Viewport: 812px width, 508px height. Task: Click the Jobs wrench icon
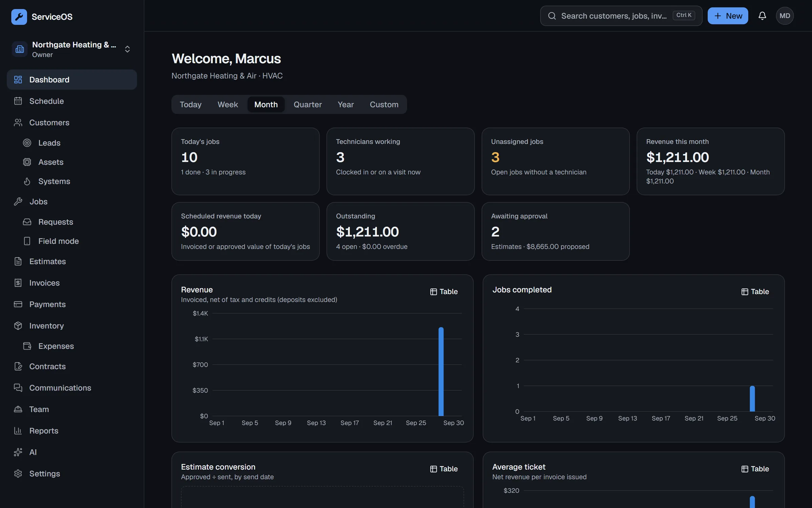tap(18, 202)
